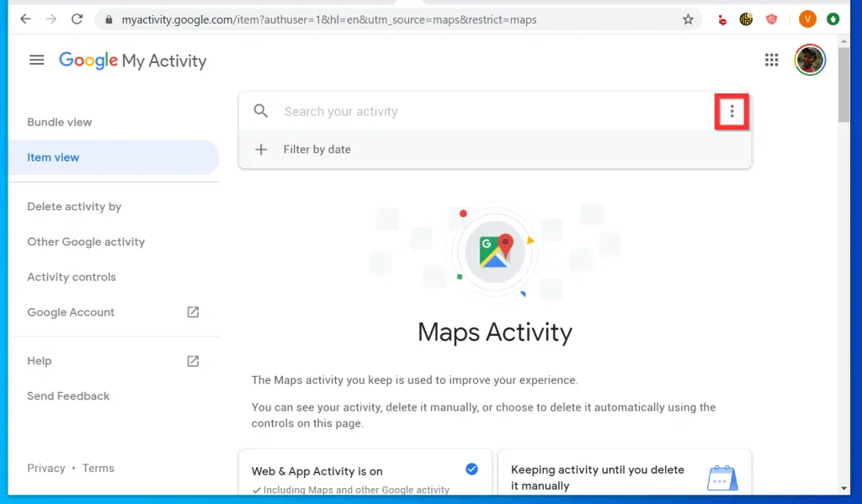Open the Terms link
The image size is (862, 504).
tap(98, 469)
